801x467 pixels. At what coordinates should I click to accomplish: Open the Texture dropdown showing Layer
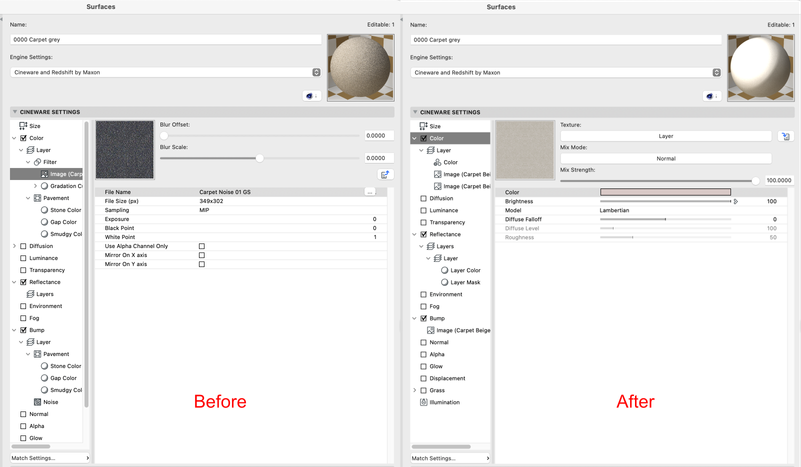click(666, 136)
